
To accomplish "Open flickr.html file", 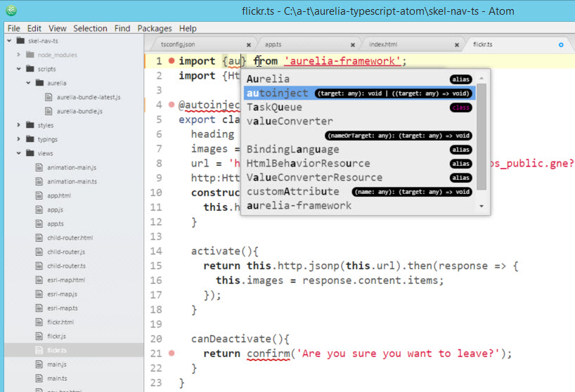I will tap(60, 322).
